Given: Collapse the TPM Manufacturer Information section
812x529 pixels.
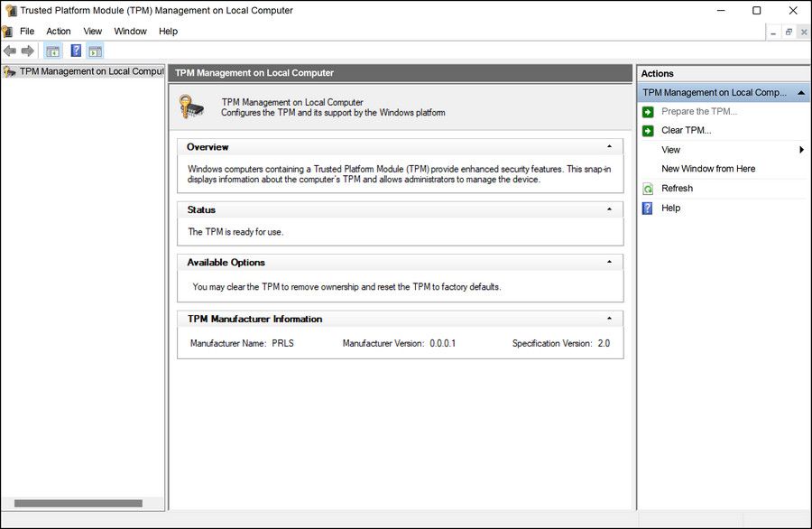Looking at the screenshot, I should pyautogui.click(x=609, y=319).
